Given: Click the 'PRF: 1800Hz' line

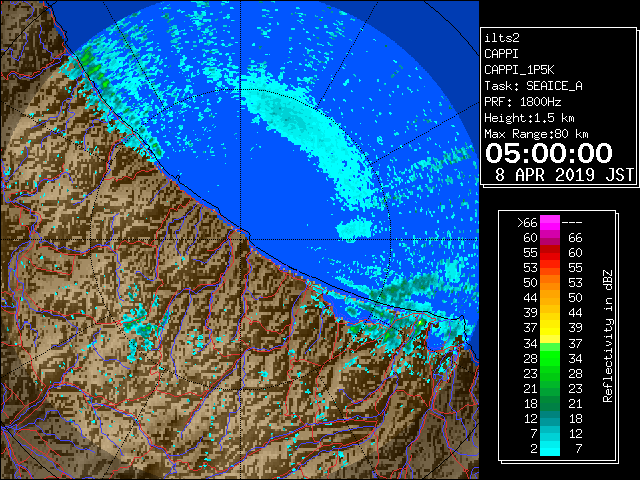Looking at the screenshot, I should pos(523,102).
